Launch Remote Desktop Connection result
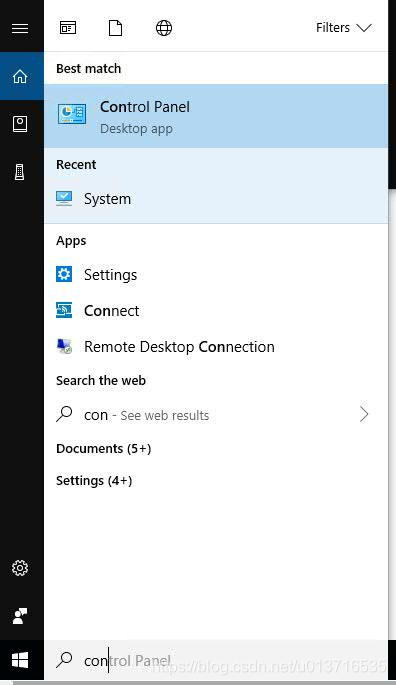Screen dimensions: 396x685 (216, 346)
